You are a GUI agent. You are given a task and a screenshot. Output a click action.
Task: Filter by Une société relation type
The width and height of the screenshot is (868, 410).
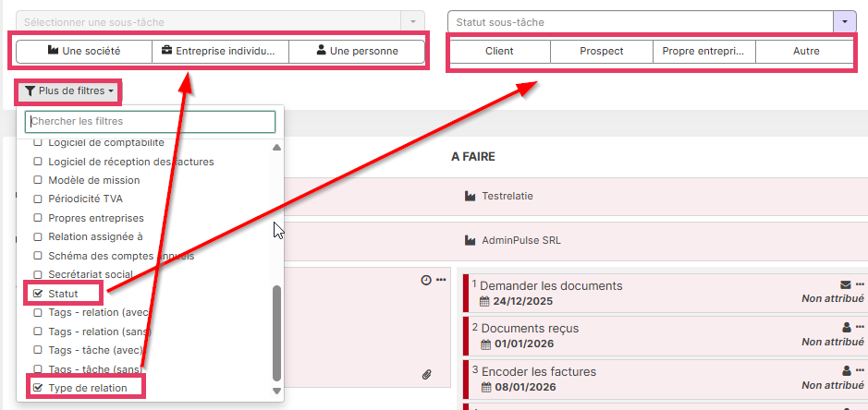pos(84,52)
